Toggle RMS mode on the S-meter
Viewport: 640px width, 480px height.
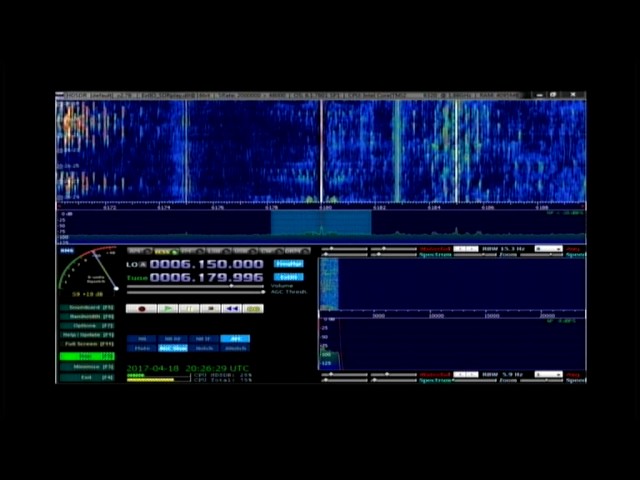point(67,251)
